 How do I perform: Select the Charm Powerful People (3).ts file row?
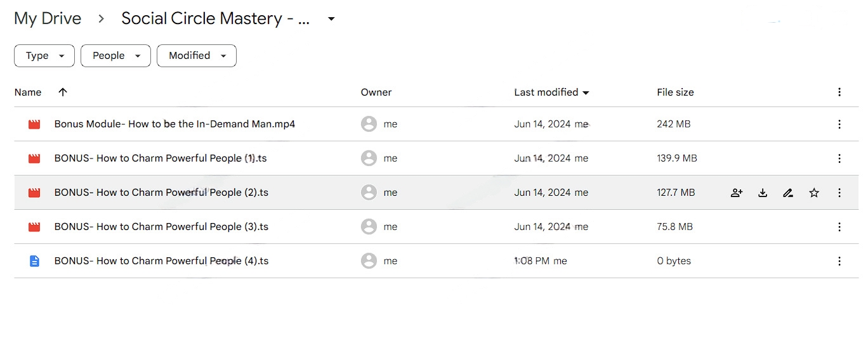coord(437,227)
